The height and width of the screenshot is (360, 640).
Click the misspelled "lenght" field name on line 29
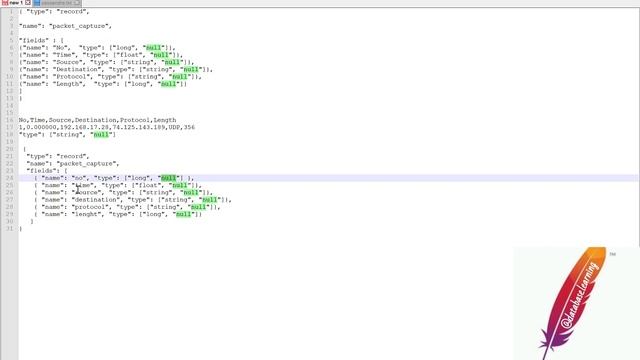pos(87,214)
